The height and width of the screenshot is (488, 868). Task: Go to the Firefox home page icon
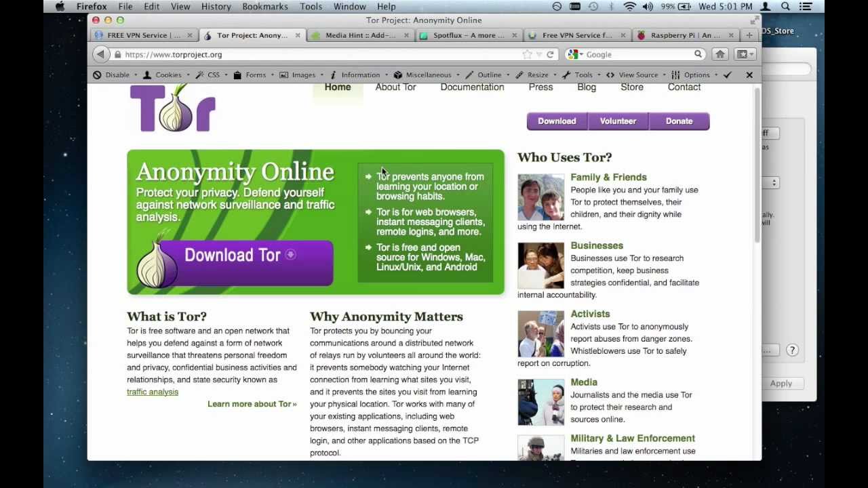tap(720, 54)
